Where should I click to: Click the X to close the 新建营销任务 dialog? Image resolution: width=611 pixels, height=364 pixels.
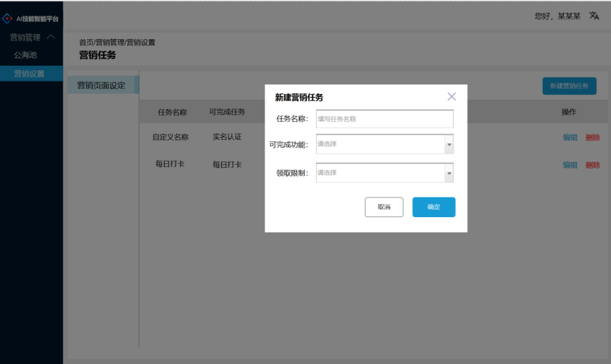coord(451,96)
